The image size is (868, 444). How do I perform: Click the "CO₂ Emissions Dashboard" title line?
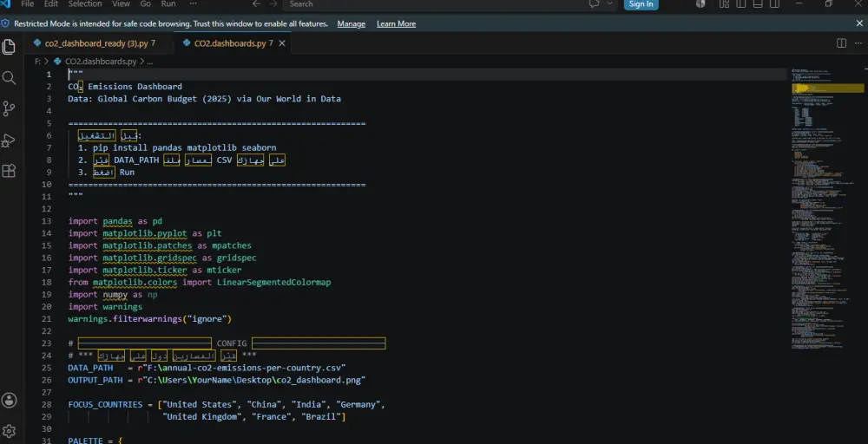coord(125,86)
